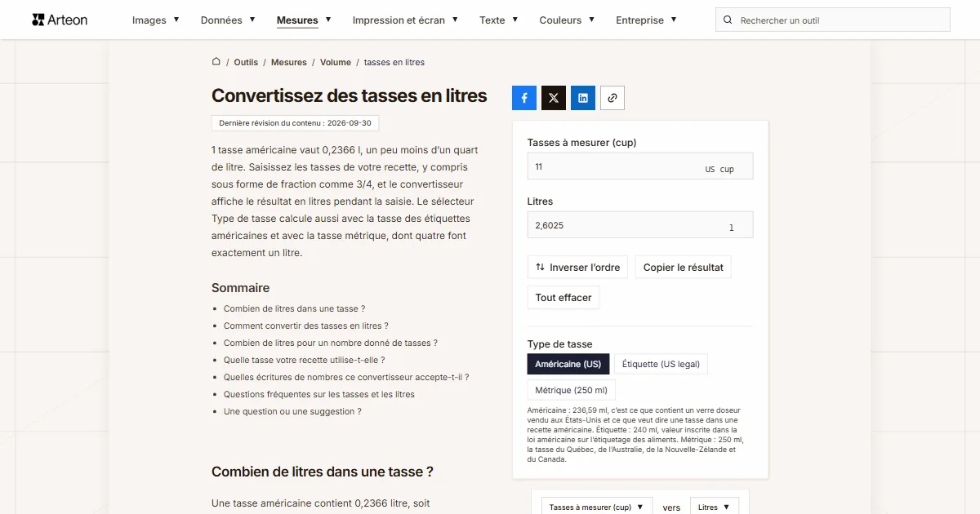
Task: Open the Images menu
Action: pyautogui.click(x=156, y=20)
